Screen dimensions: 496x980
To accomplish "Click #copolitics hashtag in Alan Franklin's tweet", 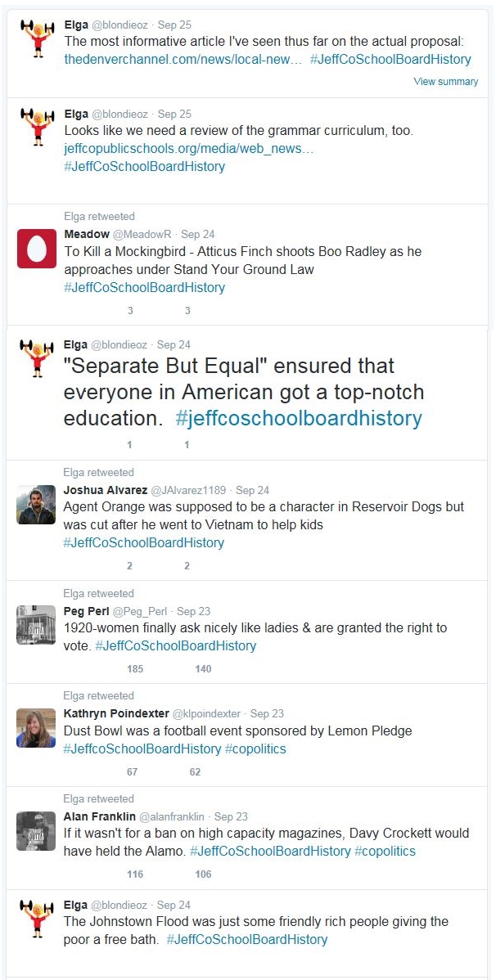I will click(385, 851).
